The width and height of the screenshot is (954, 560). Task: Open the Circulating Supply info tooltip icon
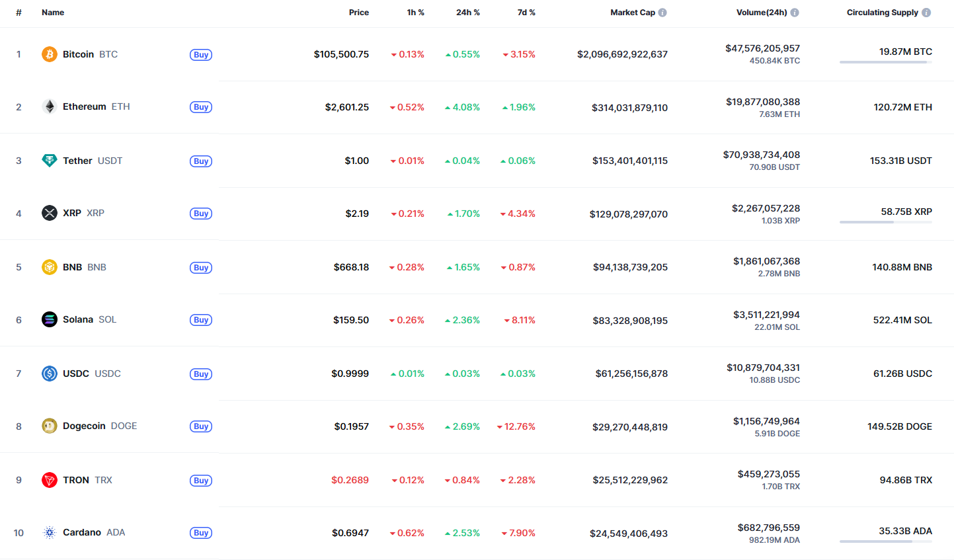[926, 13]
